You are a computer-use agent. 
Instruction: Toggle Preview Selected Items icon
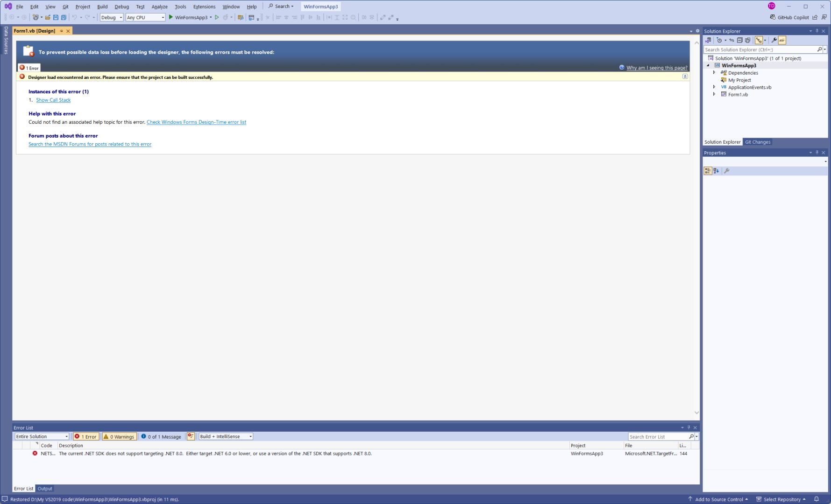pos(782,40)
